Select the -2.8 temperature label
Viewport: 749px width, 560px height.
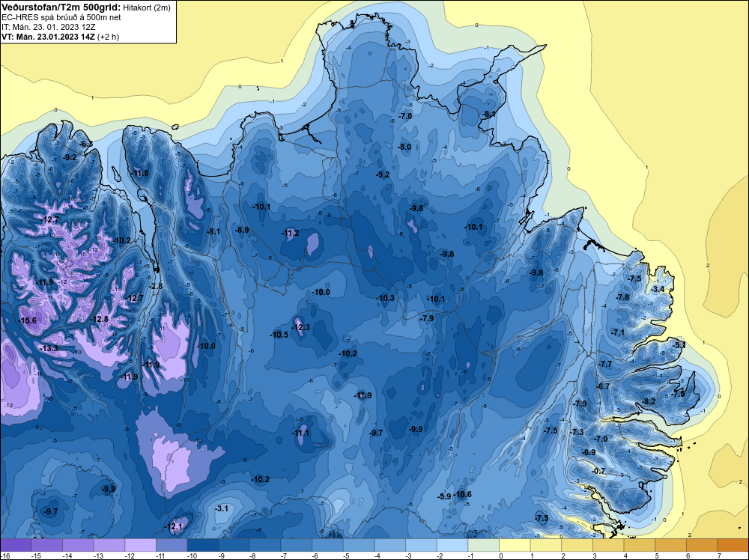(156, 286)
